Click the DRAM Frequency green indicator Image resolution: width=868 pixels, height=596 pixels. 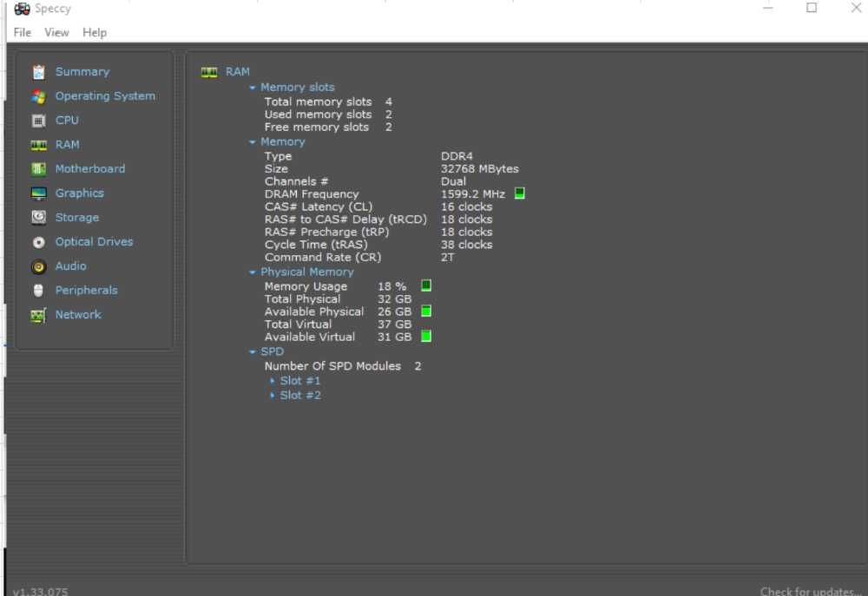pyautogui.click(x=519, y=193)
